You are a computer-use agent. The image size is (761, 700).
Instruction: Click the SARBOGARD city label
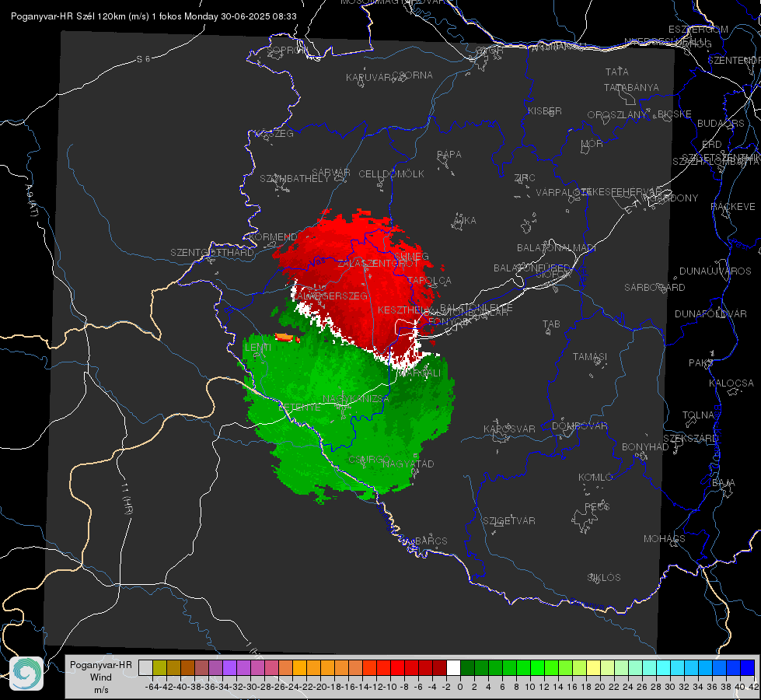(x=655, y=288)
